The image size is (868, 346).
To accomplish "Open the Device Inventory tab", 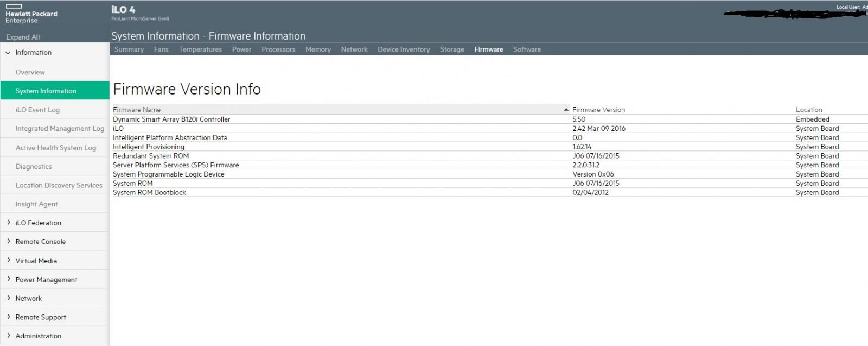I will pyautogui.click(x=404, y=49).
